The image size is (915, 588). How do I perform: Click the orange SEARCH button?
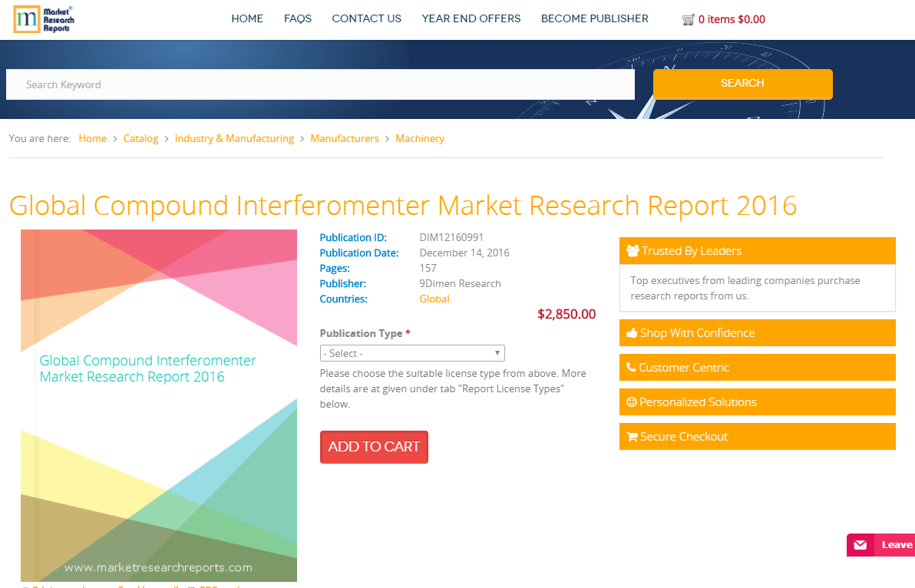(x=742, y=84)
